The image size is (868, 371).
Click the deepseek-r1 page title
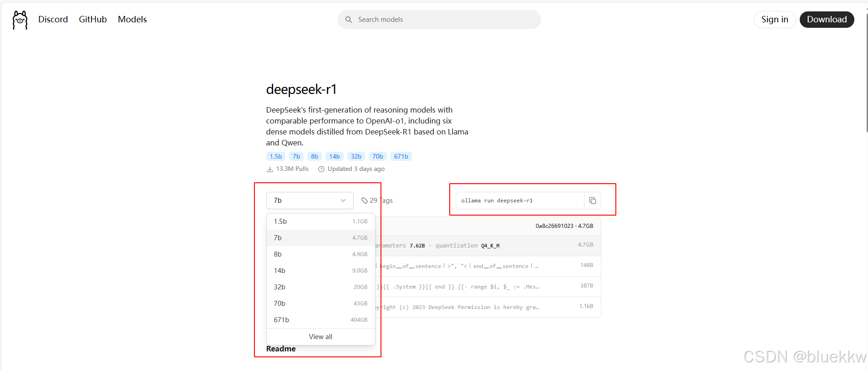[301, 89]
